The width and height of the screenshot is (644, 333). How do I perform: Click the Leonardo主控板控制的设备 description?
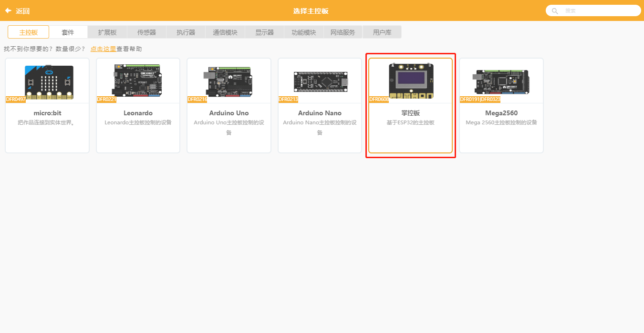[138, 122]
